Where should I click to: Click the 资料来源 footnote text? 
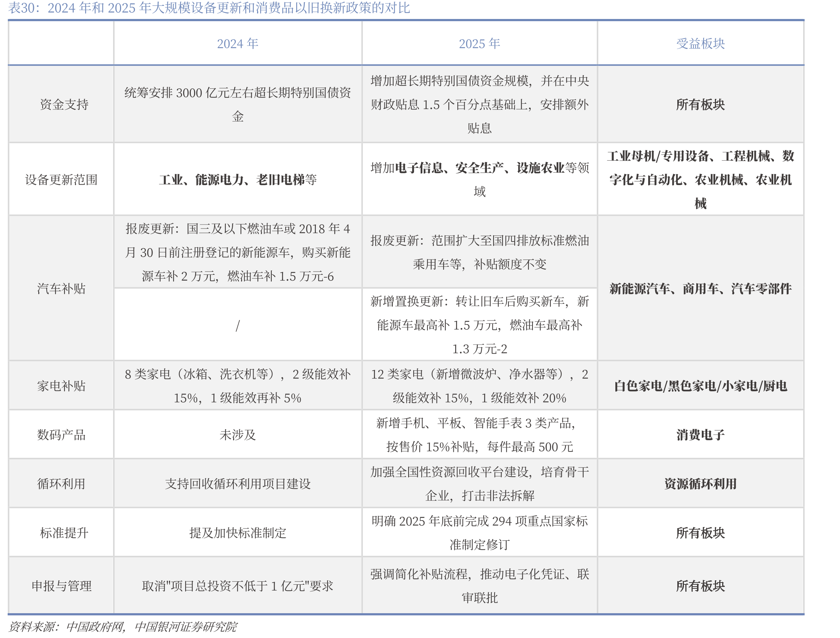[123, 627]
